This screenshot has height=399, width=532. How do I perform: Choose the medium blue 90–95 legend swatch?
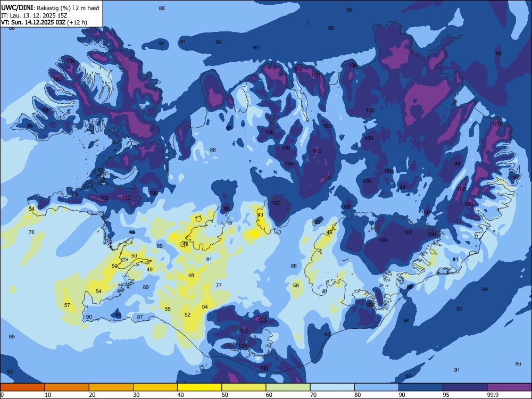421,387
